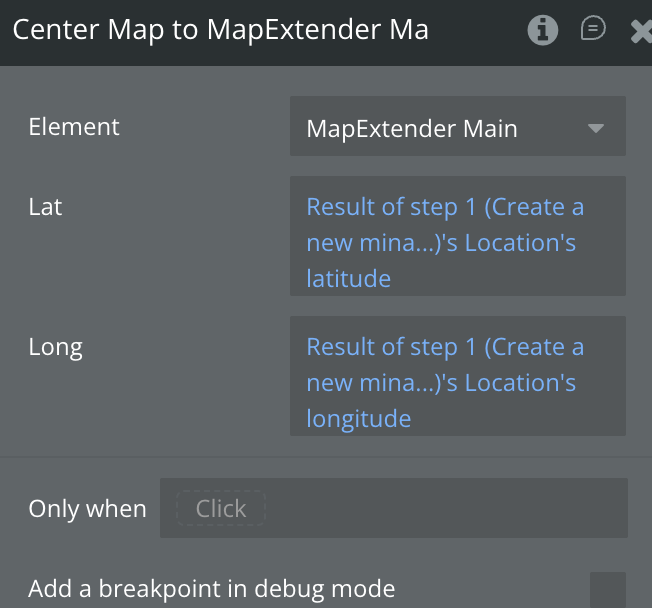Click the Element field label

click(74, 127)
